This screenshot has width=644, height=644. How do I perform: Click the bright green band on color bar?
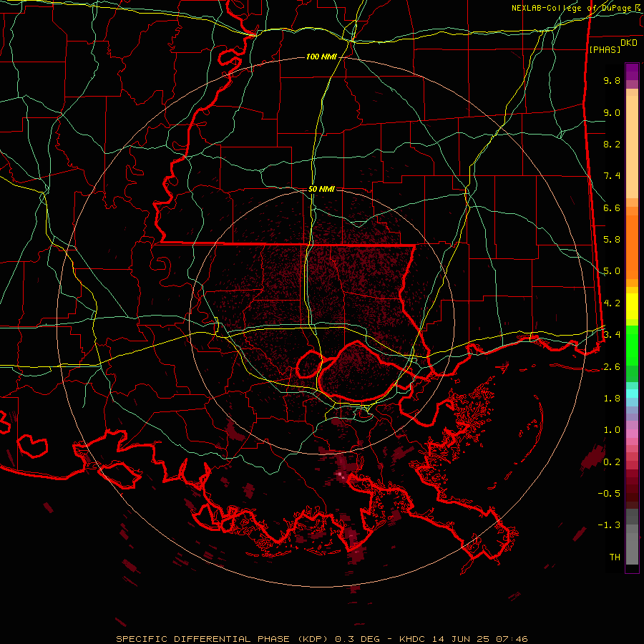pos(632,345)
